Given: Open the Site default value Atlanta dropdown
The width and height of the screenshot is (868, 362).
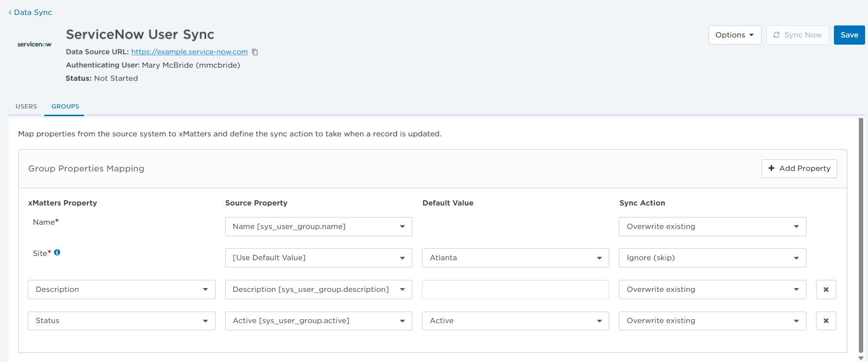Looking at the screenshot, I should [x=515, y=258].
